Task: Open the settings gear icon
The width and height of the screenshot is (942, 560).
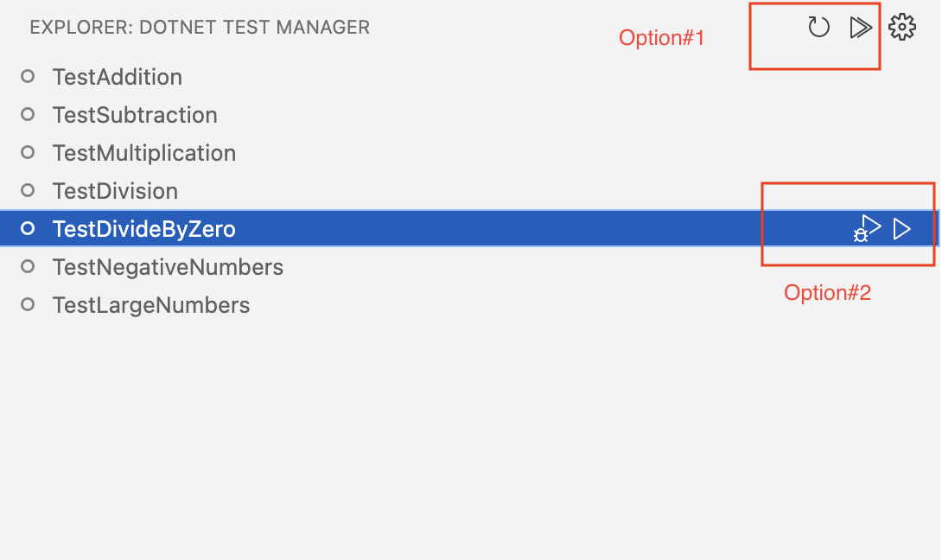Action: pyautogui.click(x=901, y=27)
